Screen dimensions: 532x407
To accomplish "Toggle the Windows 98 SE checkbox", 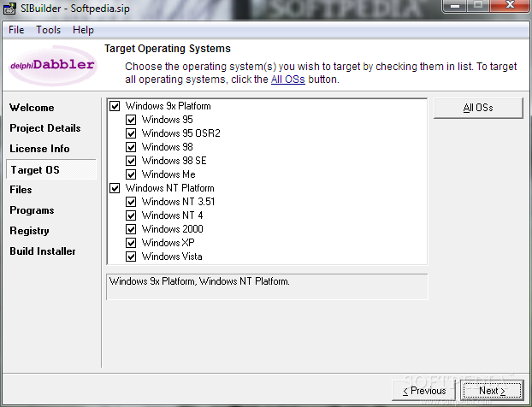I will point(131,161).
